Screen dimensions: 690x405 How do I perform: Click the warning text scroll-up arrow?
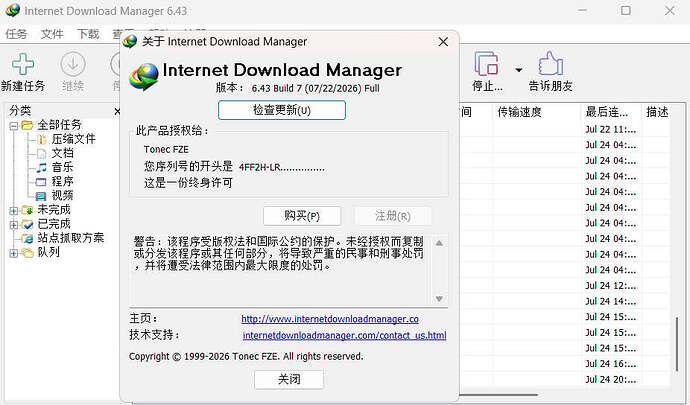439,243
